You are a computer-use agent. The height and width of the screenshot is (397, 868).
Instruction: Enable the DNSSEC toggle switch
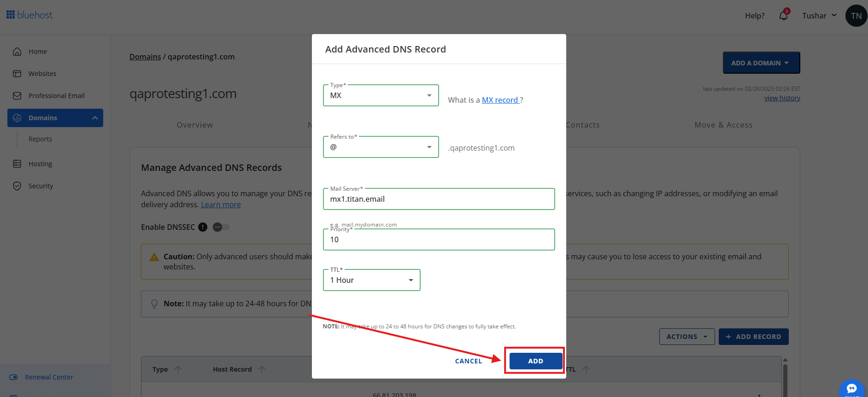[x=221, y=227]
